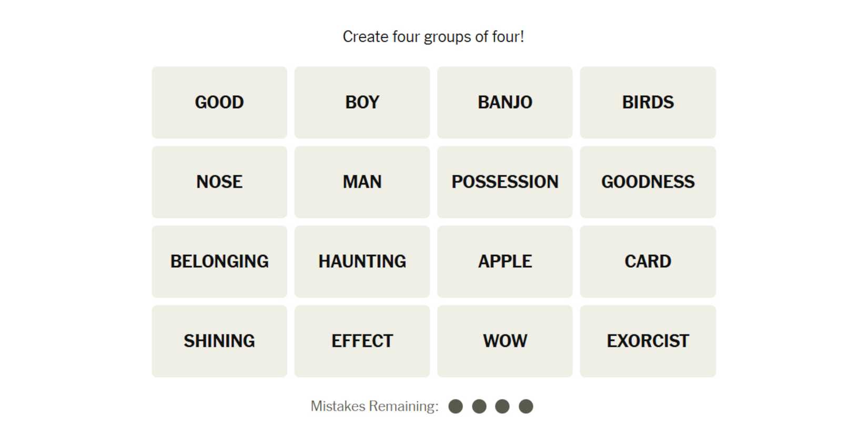Image resolution: width=868 pixels, height=434 pixels.
Task: Select the EXORCIST tile
Action: (648, 341)
